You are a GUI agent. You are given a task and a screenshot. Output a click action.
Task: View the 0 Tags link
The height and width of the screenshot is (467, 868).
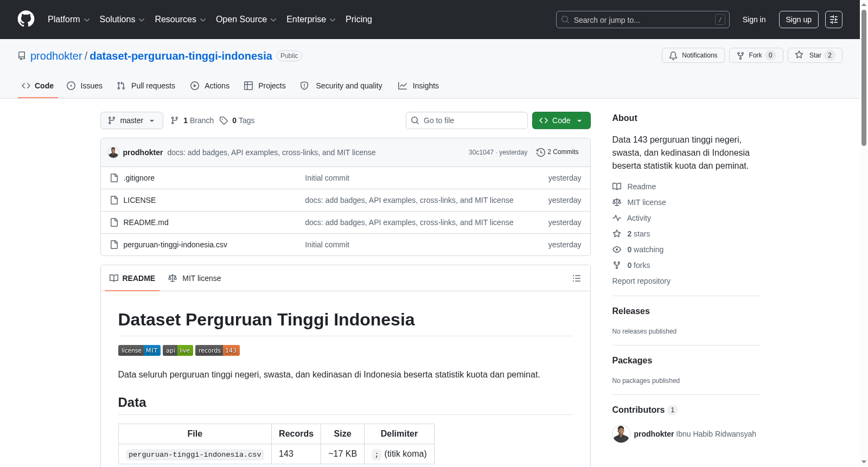point(237,120)
